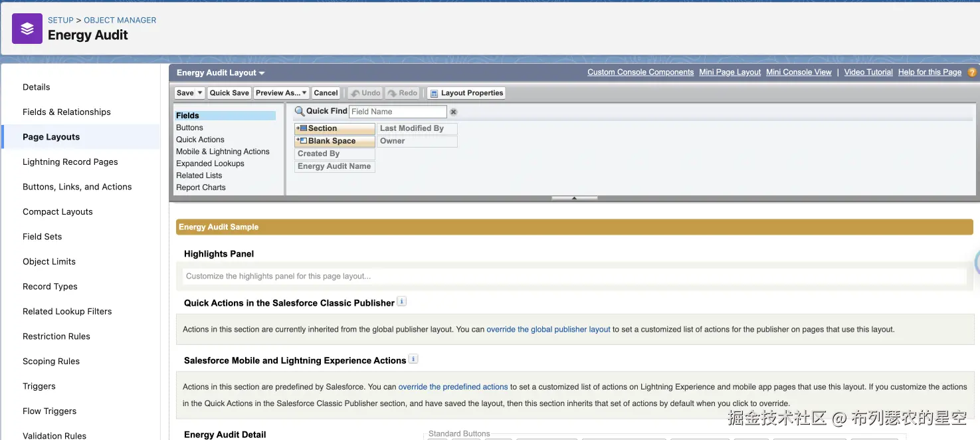Click the highlights panel customize box
The width and height of the screenshot is (980, 440).
pos(574,276)
